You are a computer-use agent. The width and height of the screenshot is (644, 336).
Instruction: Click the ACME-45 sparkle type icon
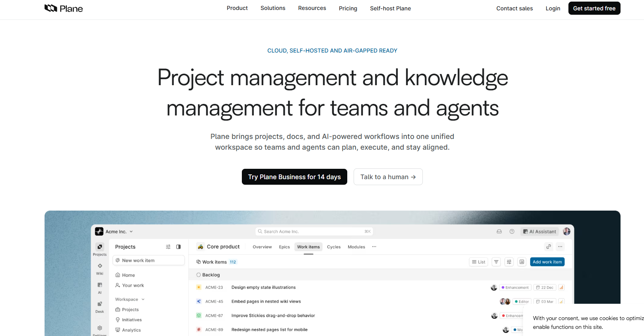tap(199, 301)
